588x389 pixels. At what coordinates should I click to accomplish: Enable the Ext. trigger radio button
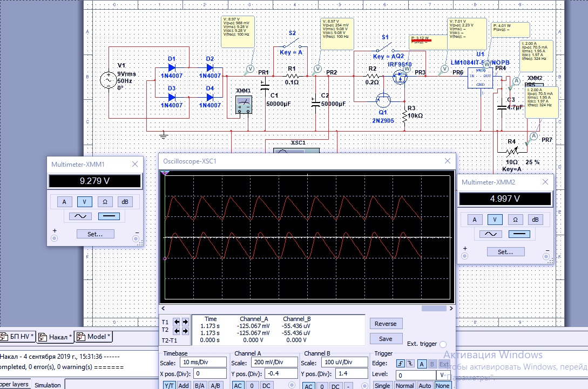[443, 344]
